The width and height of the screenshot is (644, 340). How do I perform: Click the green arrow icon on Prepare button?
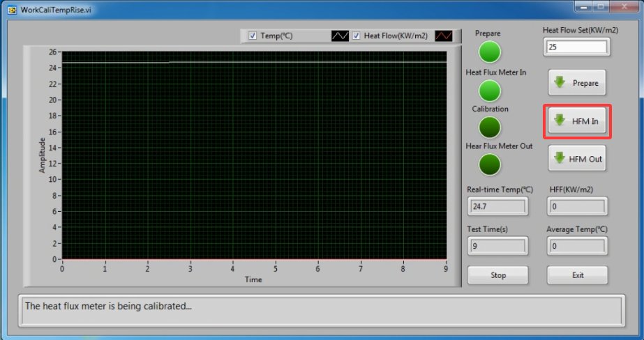tap(560, 82)
